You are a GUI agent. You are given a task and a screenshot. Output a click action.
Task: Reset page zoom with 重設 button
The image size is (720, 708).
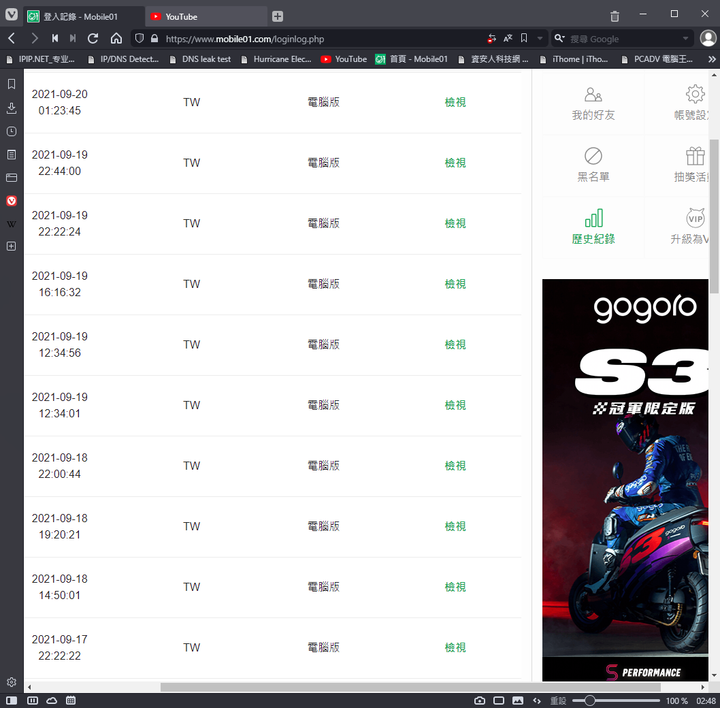coord(558,701)
